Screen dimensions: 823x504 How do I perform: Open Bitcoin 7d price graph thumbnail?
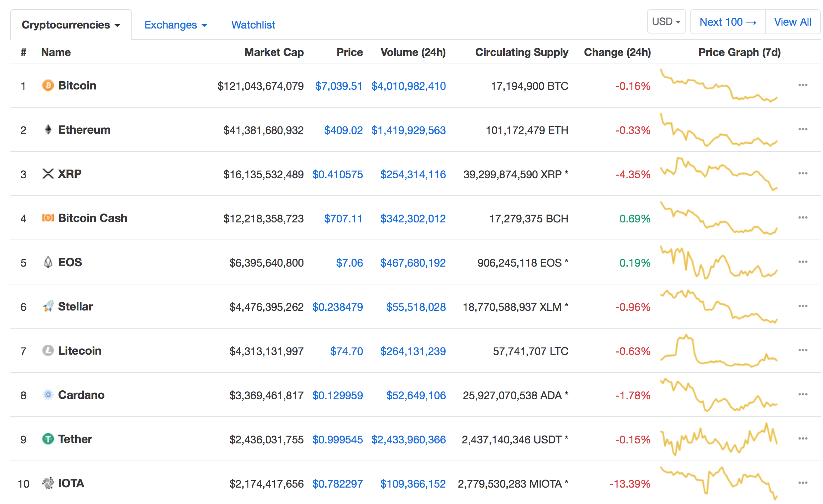pos(719,86)
